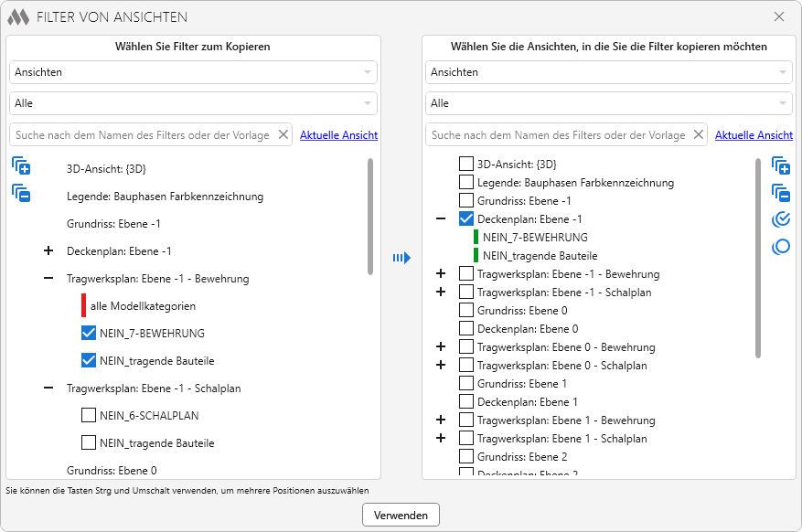Collapse all items in the right views tree
The image size is (802, 532).
pos(780,192)
